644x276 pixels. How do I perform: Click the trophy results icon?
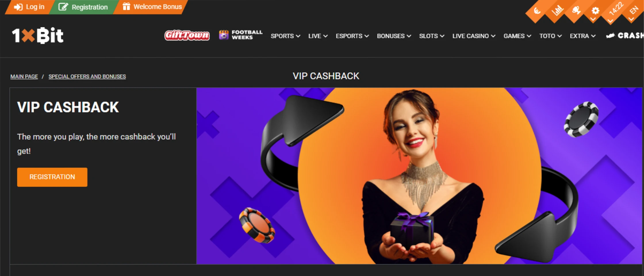point(576,11)
